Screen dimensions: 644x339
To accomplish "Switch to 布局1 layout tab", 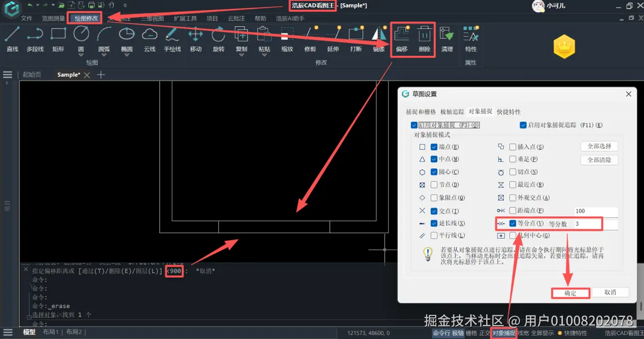I will click(50, 333).
